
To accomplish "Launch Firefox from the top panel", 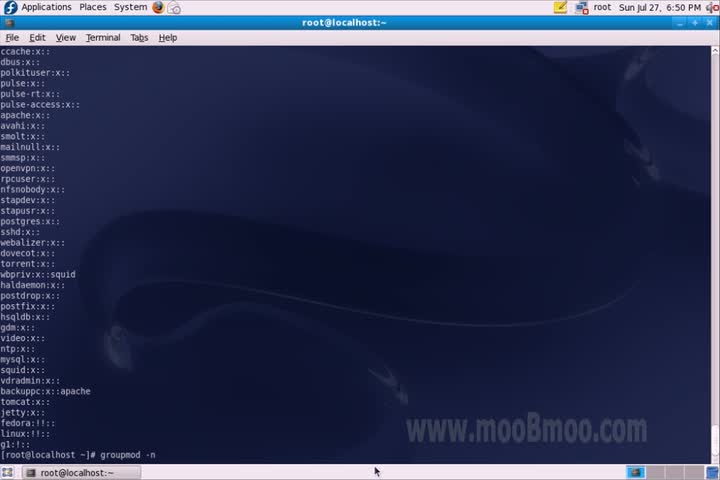I will (158, 7).
